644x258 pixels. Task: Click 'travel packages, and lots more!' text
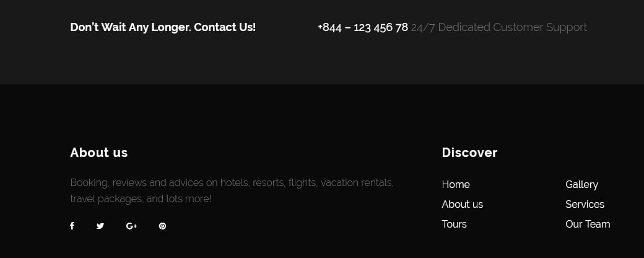point(141,199)
